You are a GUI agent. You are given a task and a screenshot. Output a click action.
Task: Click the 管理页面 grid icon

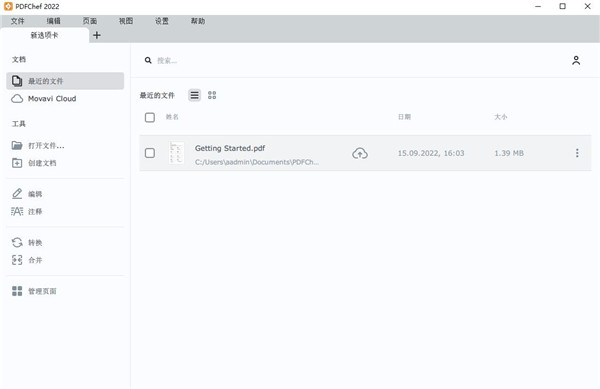(17, 291)
